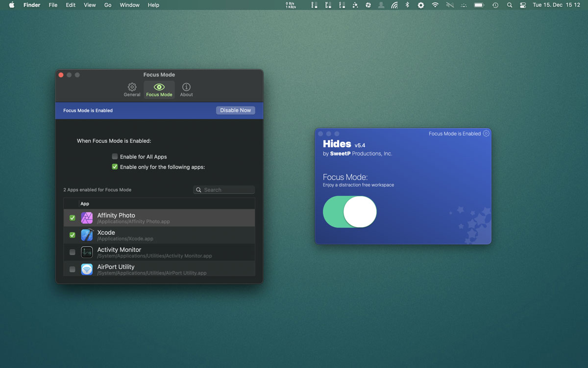Screen dimensions: 588x368
Task: Uncheck the Xcode checkbox
Action: tap(73, 235)
